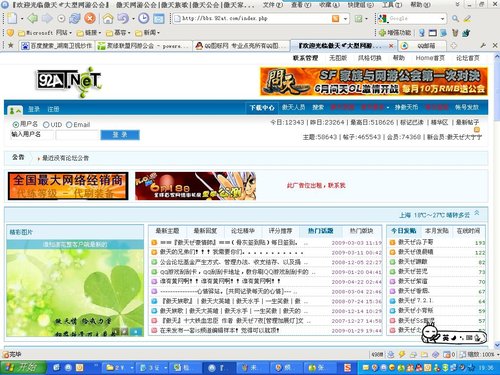
Task: Open the Favorites star icon
Action: coord(10,45)
